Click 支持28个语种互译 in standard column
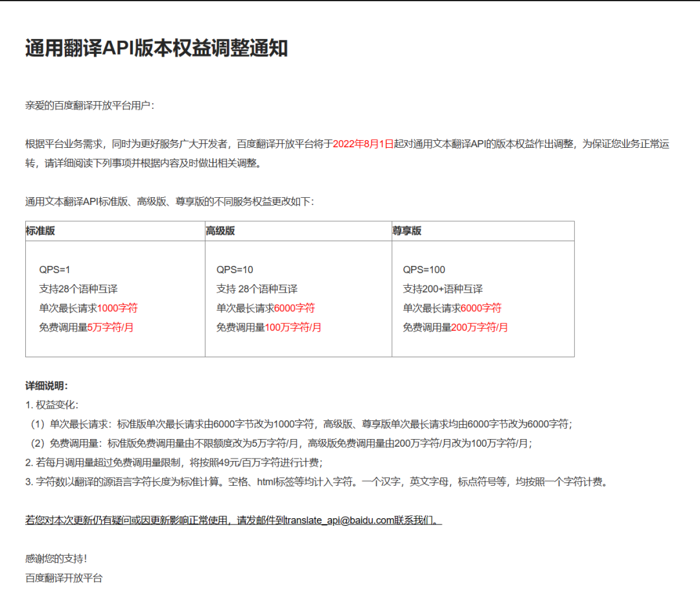The width and height of the screenshot is (700, 594). [x=78, y=289]
